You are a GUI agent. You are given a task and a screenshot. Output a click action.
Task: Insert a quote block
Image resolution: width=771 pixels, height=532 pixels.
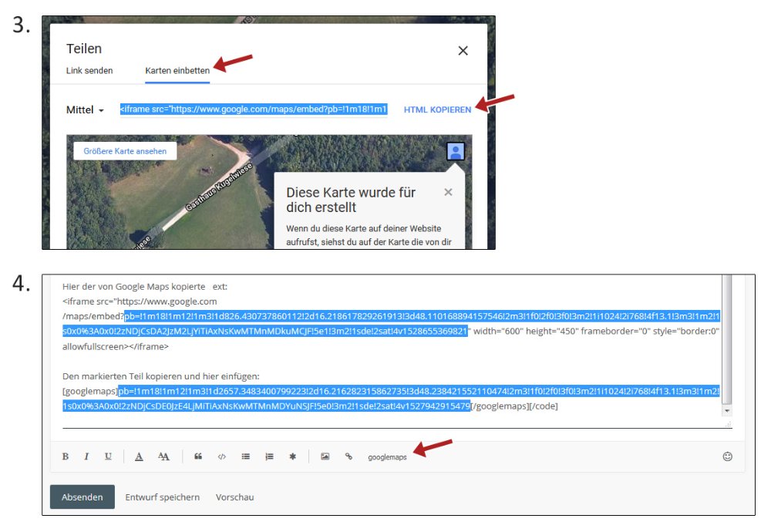click(198, 456)
